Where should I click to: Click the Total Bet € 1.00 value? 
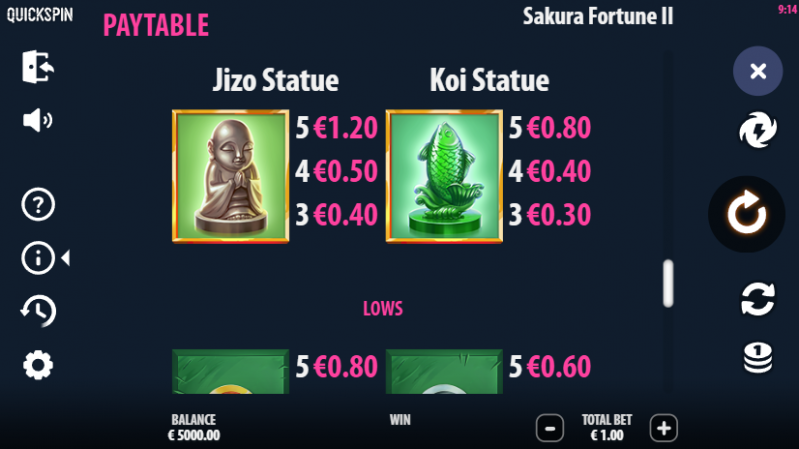(607, 435)
